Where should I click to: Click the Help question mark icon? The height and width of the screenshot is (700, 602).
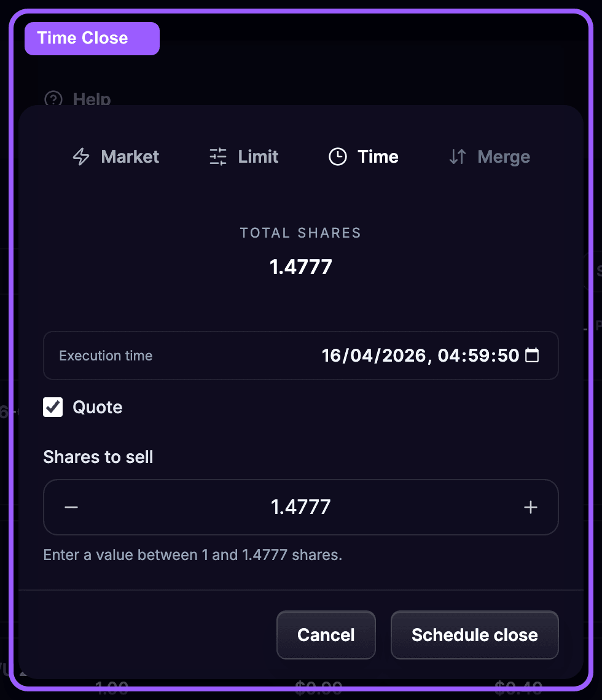tap(54, 99)
